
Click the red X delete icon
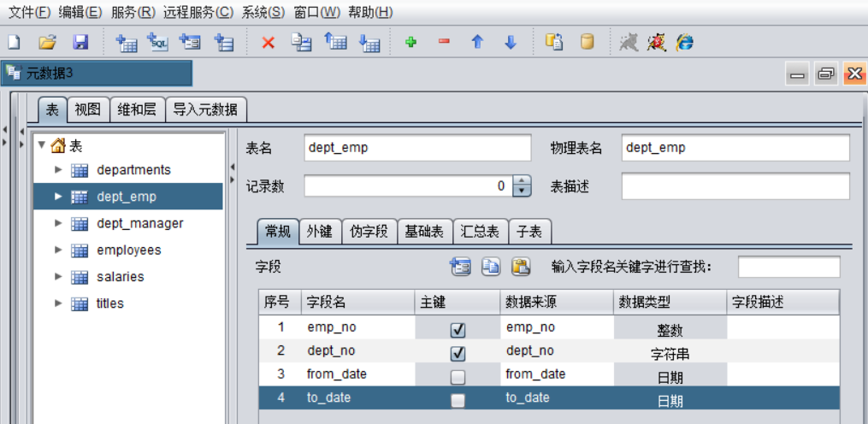point(269,43)
